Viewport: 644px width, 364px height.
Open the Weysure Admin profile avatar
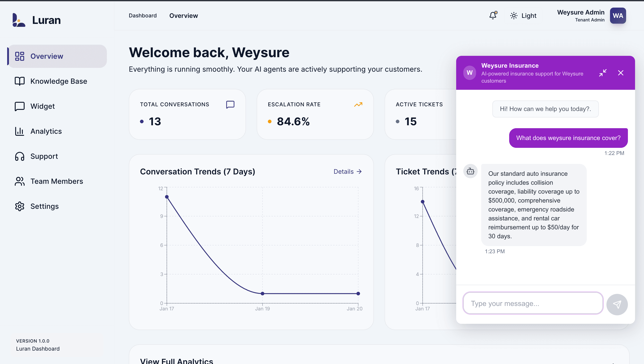pos(618,15)
